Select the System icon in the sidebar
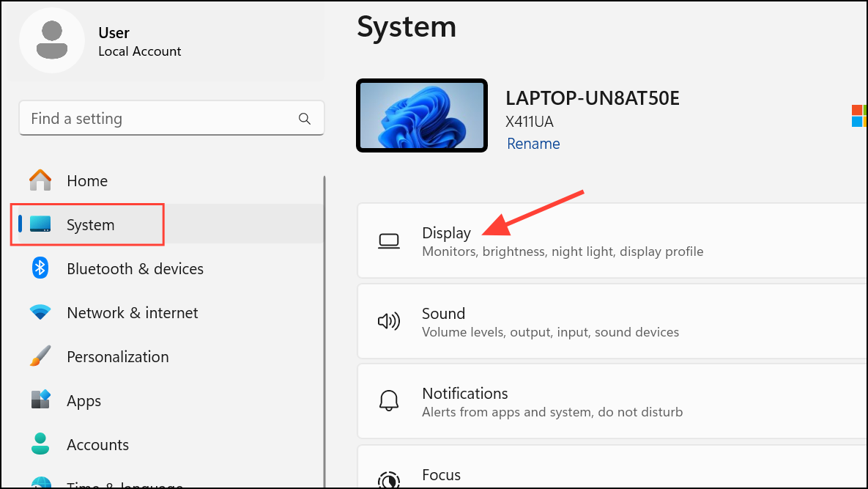868x489 pixels. tap(40, 225)
